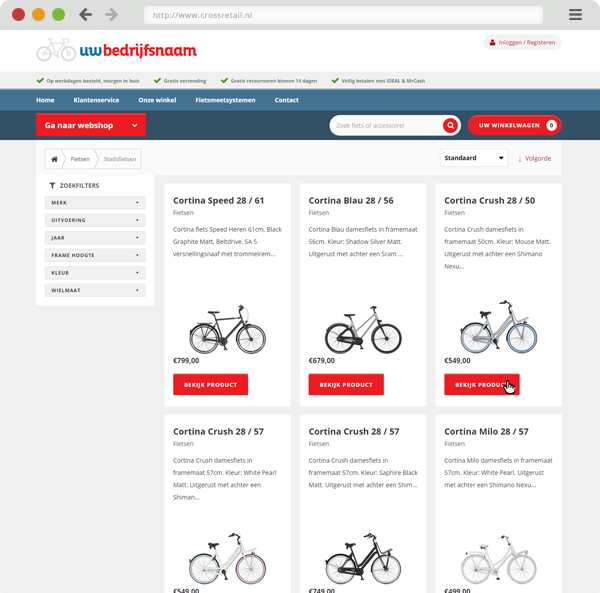600x593 pixels.
Task: Click the Zoekfilters funnel icon
Action: click(x=52, y=186)
